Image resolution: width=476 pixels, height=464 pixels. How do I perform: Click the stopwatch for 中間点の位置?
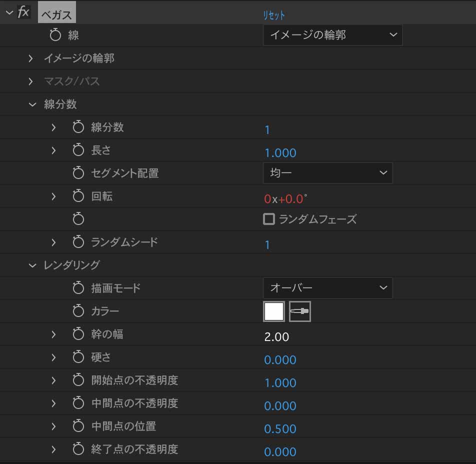[x=78, y=426]
